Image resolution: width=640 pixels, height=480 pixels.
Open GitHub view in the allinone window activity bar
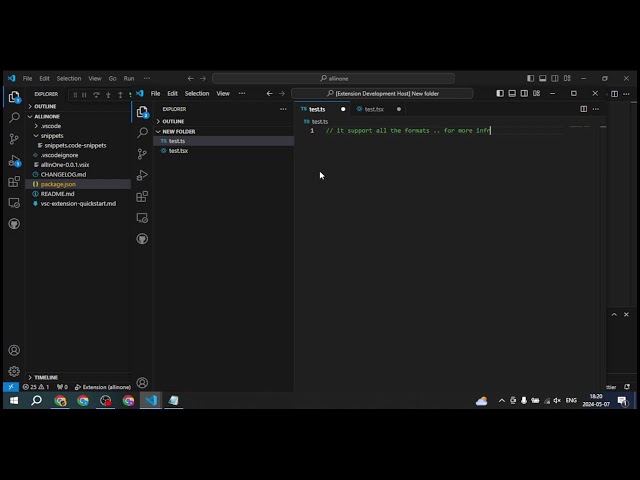coord(14,224)
